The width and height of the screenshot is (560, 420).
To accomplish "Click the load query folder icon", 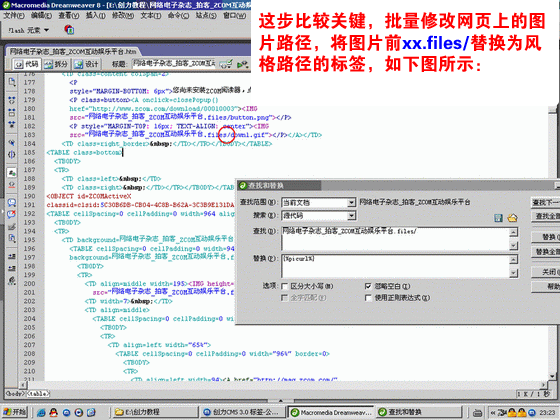I will (512, 218).
